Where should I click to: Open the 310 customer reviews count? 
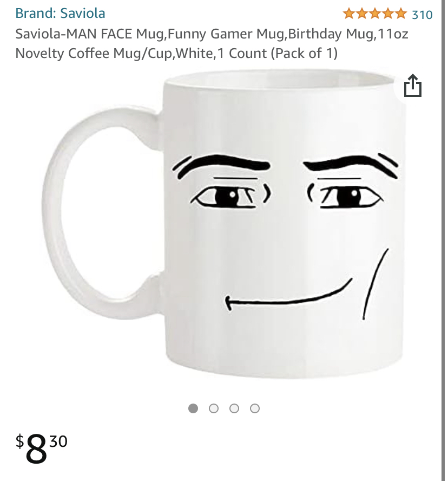coord(422,15)
